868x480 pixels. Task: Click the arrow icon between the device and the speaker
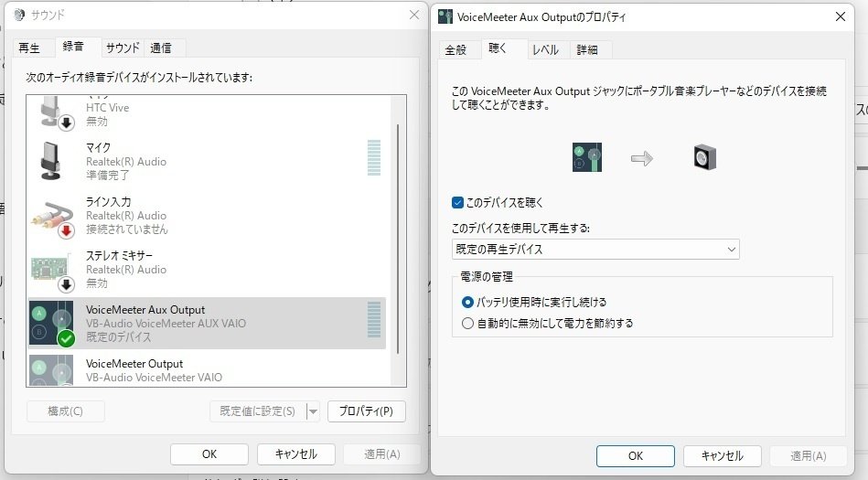[x=642, y=159]
